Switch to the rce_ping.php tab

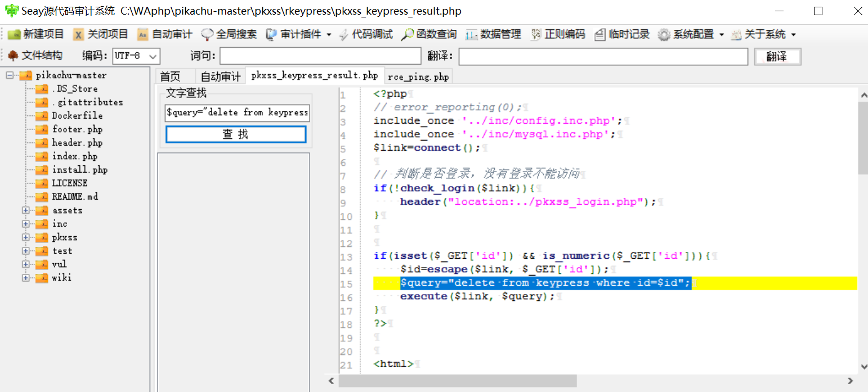pyautogui.click(x=418, y=77)
